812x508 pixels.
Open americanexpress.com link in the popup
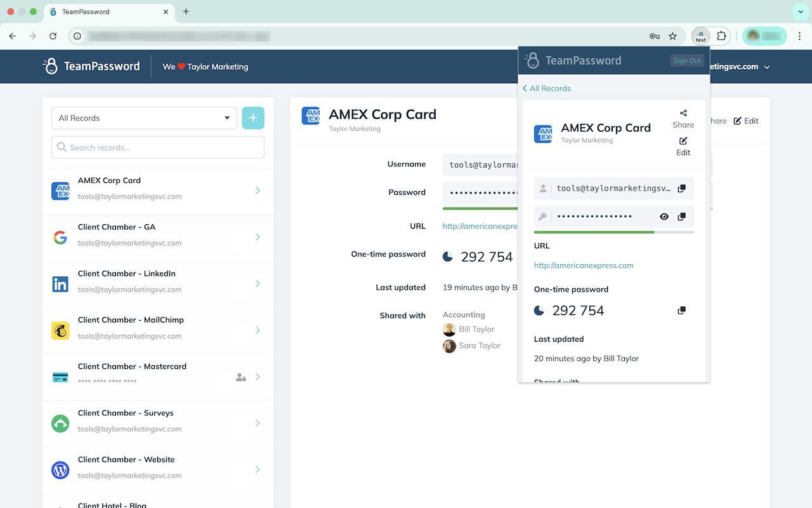coord(584,265)
